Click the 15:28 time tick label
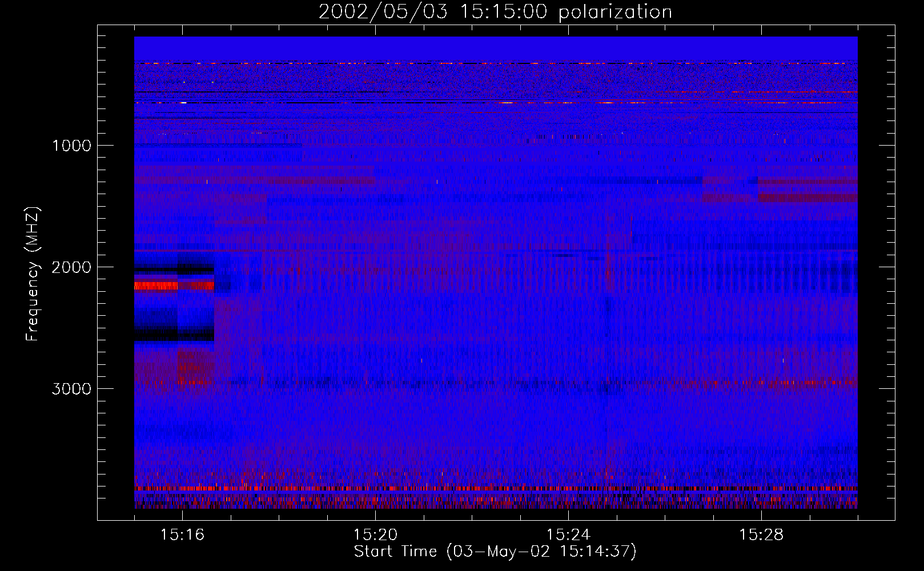 point(761,535)
